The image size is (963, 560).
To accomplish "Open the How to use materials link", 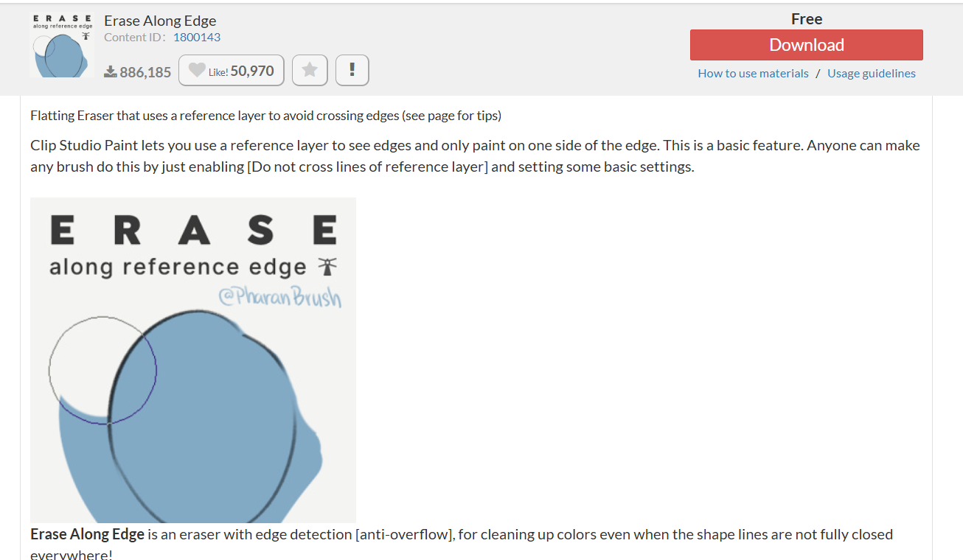I will pos(753,73).
